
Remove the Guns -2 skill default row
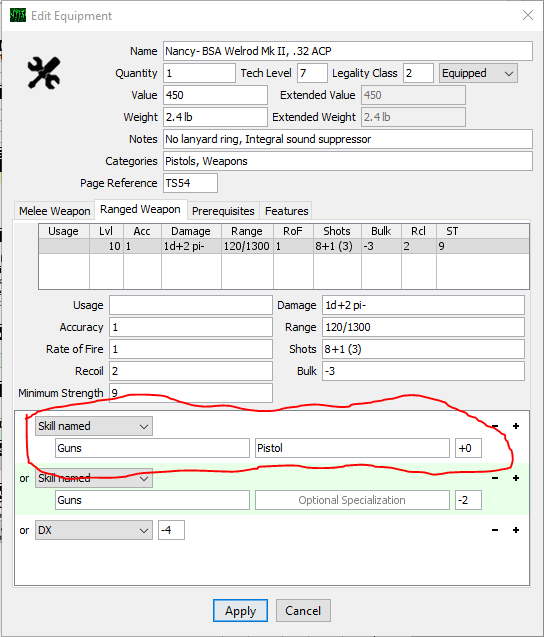(x=495, y=478)
